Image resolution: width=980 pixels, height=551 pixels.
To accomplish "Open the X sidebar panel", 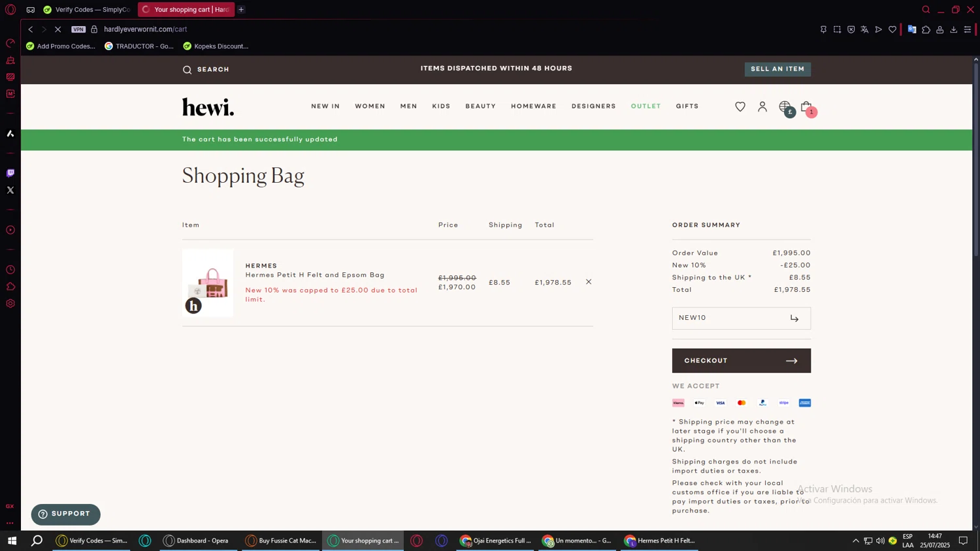I will coord(10,190).
